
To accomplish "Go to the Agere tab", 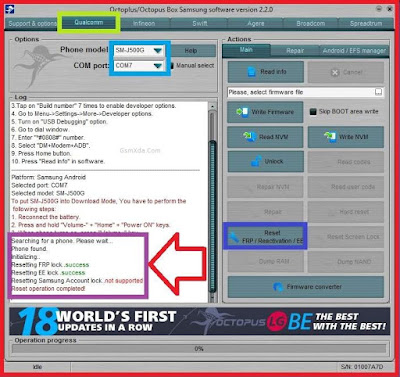I will (256, 24).
